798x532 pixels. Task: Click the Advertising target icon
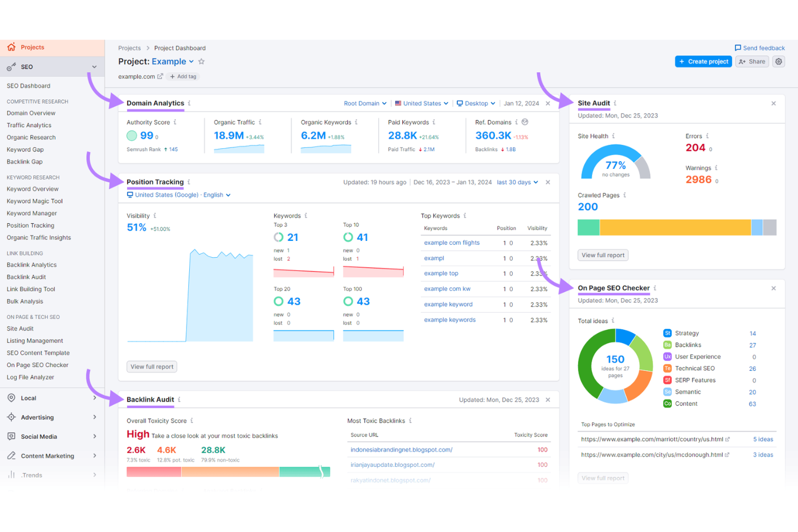(x=11, y=417)
